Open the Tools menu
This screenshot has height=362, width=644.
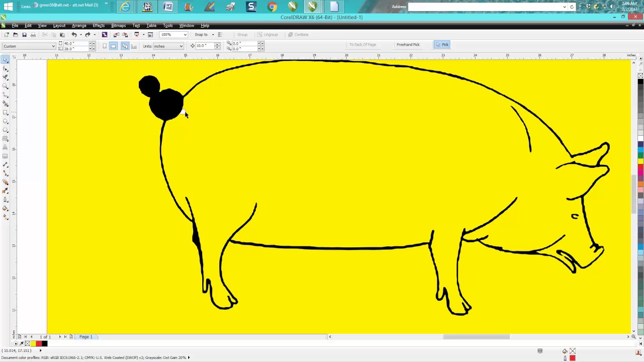pyautogui.click(x=168, y=26)
